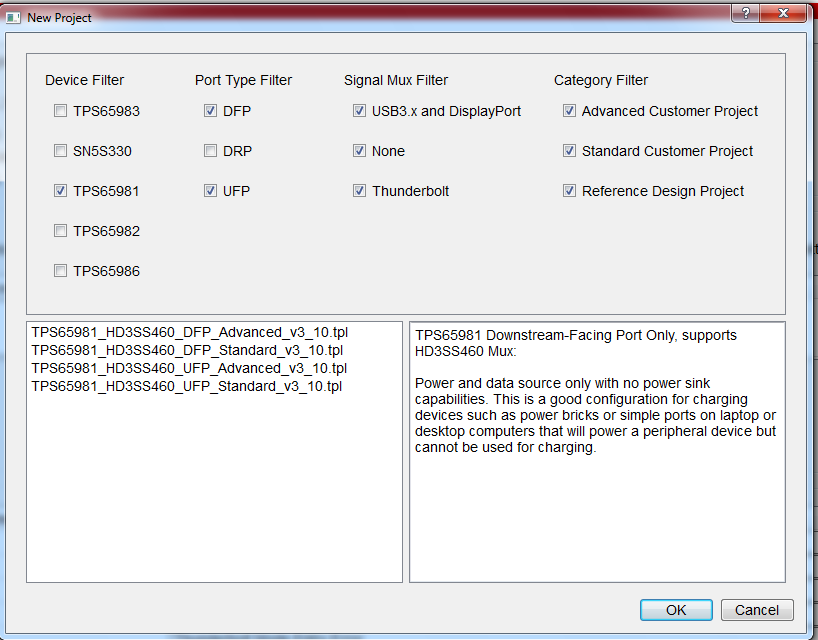Enable the TPS65986 device filter

tap(61, 271)
